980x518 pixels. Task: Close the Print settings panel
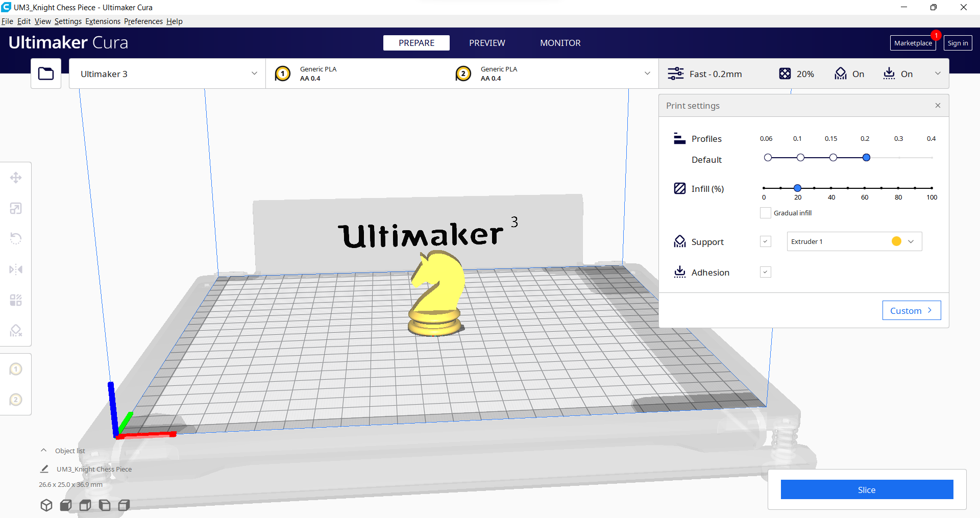[938, 105]
